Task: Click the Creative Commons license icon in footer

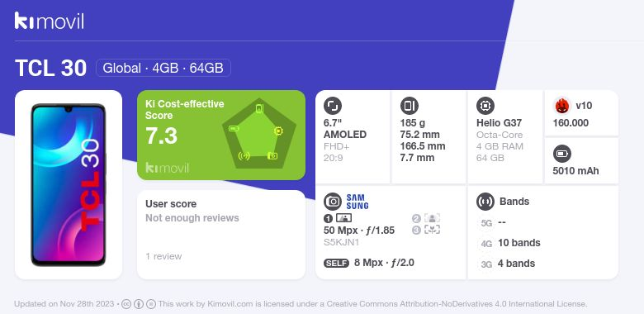Action: click(x=126, y=304)
